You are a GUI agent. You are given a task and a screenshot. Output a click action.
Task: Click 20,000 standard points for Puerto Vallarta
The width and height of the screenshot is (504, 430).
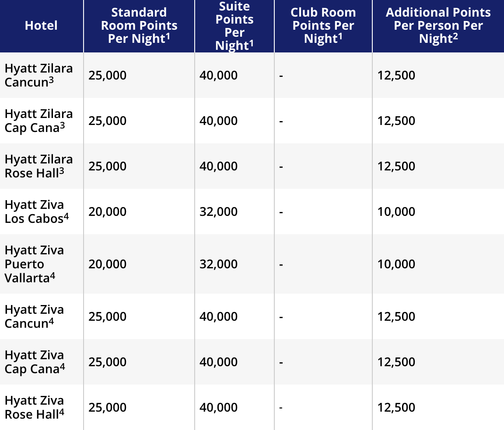(x=107, y=264)
